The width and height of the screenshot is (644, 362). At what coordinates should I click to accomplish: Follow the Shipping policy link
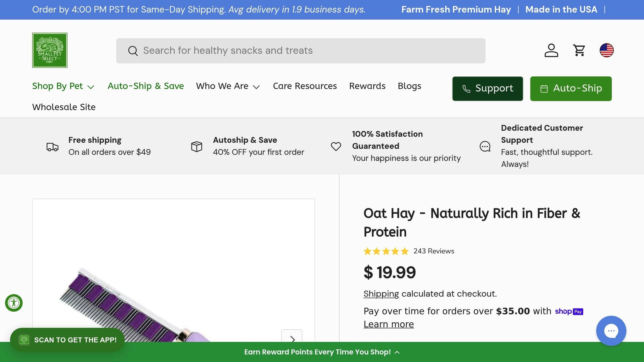[x=381, y=294]
